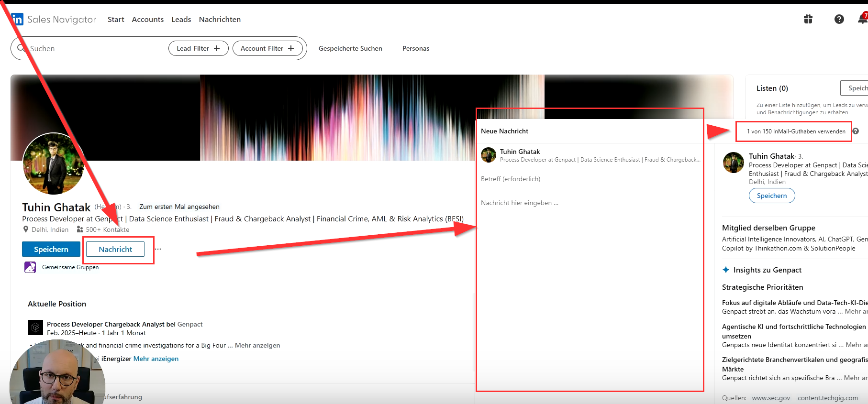The height and width of the screenshot is (404, 868).
Task: Click the 'Zum ersten Mal angesehen' label
Action: (x=179, y=207)
